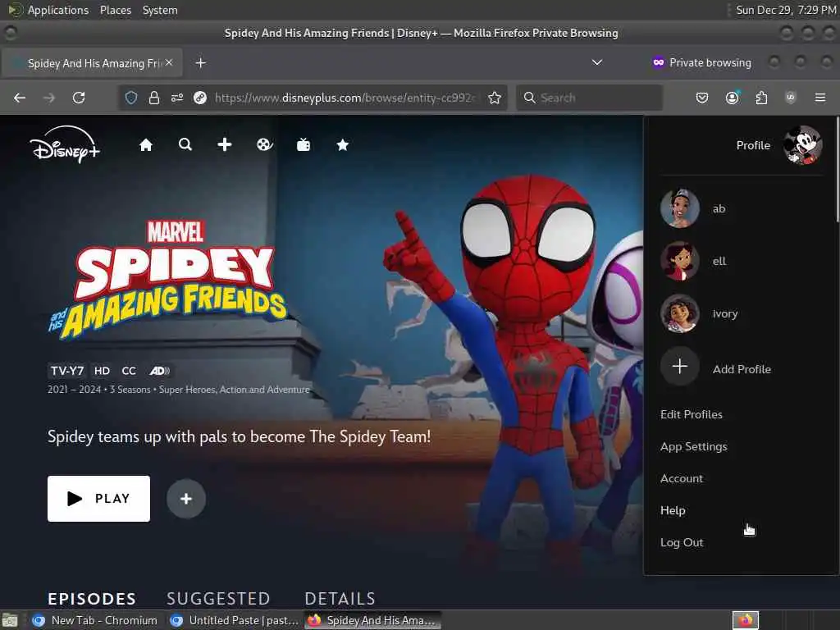Open App Settings
Screen dimensions: 840x630
coord(694,446)
